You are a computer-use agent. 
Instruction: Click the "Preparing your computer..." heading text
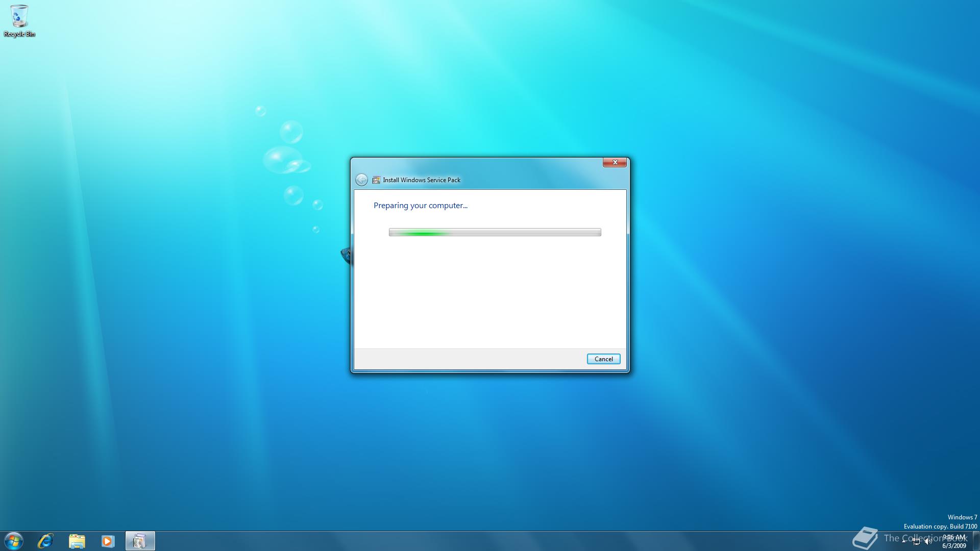(x=421, y=206)
